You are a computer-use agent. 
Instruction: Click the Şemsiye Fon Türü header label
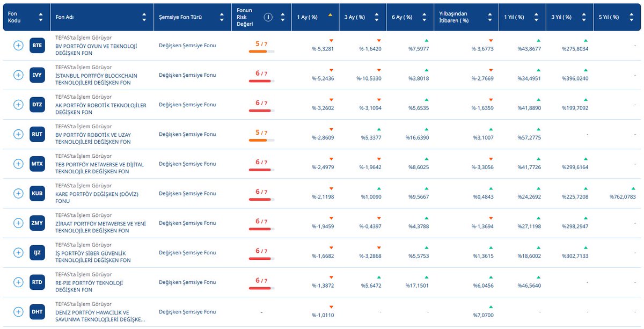180,17
